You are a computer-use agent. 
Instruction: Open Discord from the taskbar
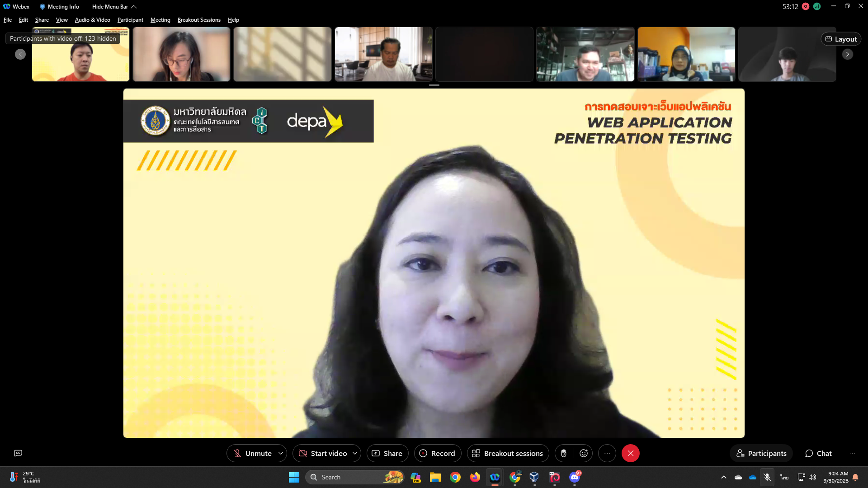click(575, 477)
